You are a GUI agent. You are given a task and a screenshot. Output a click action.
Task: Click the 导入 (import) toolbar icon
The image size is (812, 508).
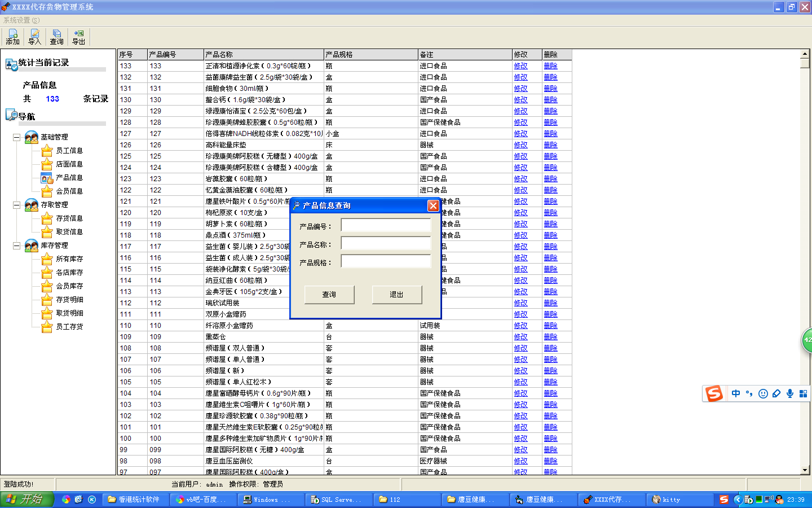(x=34, y=37)
